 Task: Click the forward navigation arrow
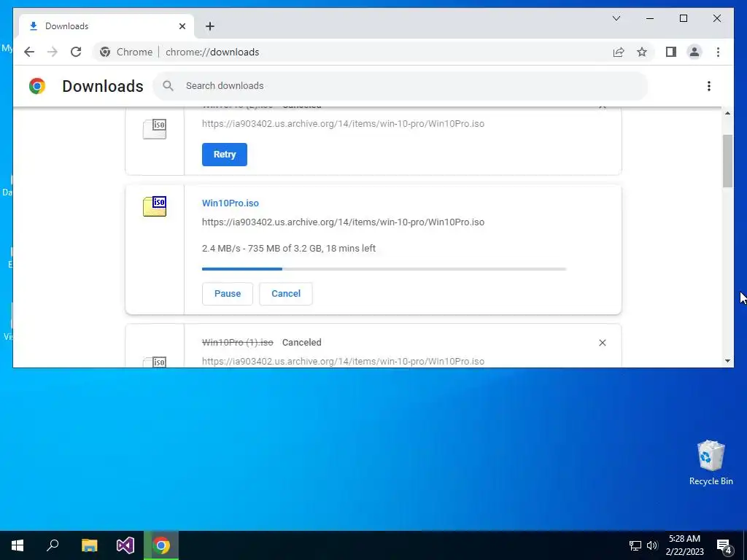pos(53,52)
